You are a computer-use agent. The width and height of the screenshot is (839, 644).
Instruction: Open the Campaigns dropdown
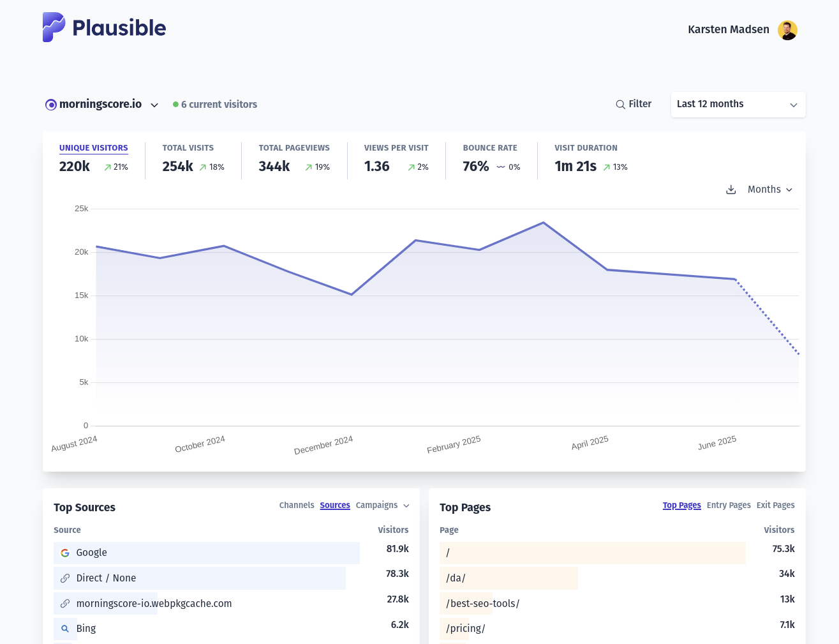382,505
